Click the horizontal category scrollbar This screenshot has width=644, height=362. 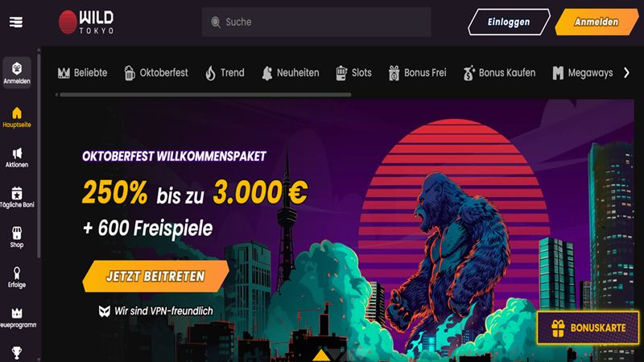click(x=204, y=94)
